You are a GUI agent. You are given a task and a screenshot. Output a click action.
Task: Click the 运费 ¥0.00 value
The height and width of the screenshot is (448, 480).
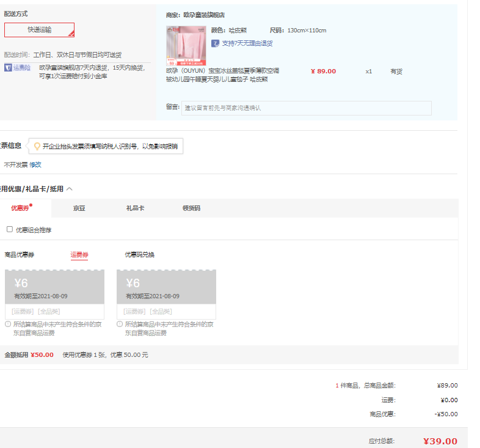(x=449, y=400)
